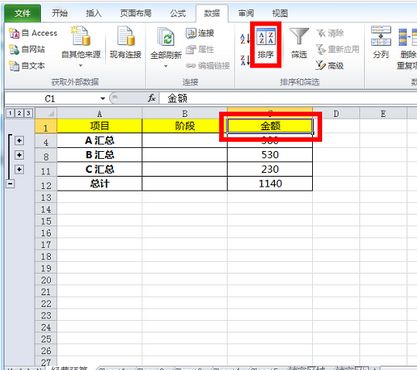The image size is (417, 370).
Task: Open the 文件 file tab
Action: tap(23, 13)
